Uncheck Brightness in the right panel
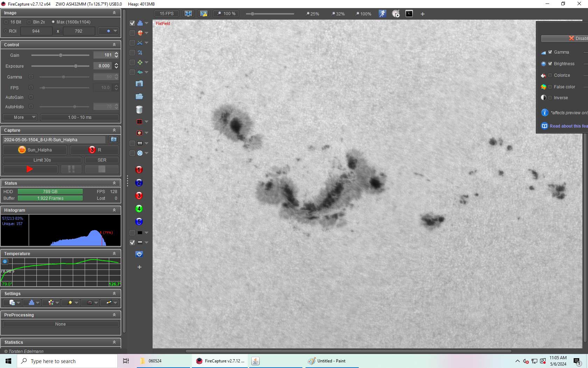The width and height of the screenshot is (588, 368). (x=550, y=64)
